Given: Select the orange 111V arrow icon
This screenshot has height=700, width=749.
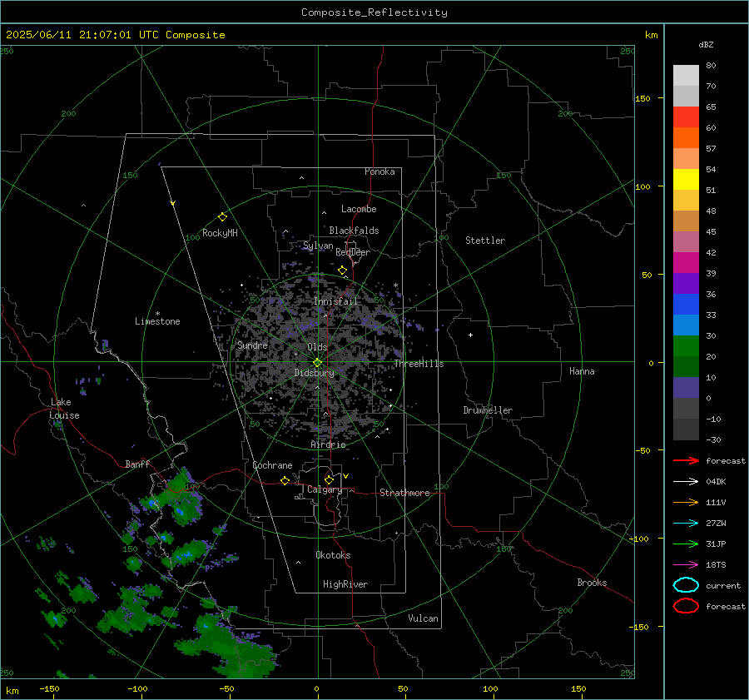Looking at the screenshot, I should coord(686,502).
